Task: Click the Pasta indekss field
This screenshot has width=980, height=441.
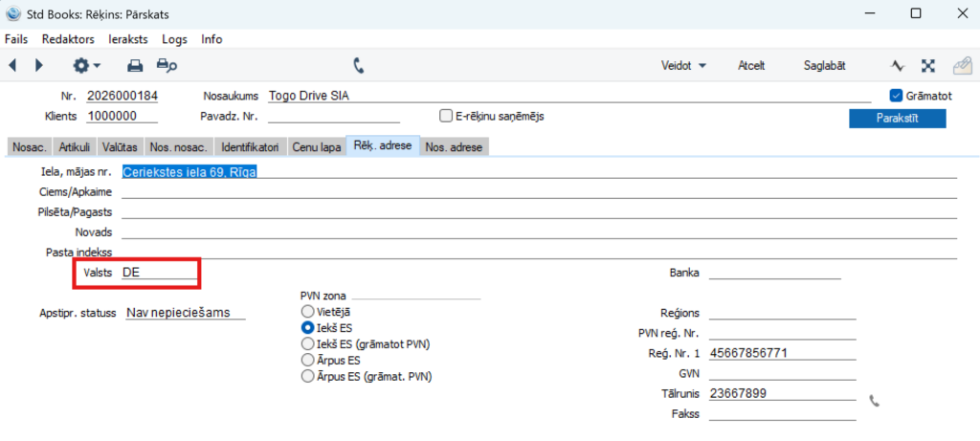Action: [x=540, y=252]
